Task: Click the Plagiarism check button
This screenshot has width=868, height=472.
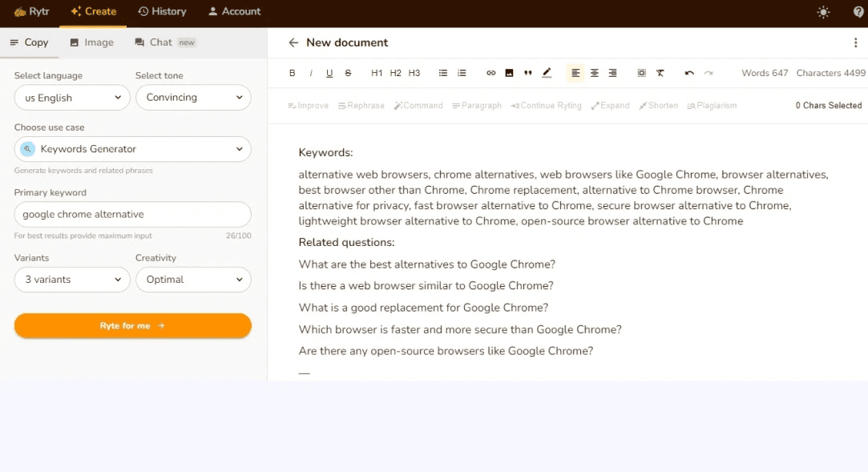Action: [712, 106]
